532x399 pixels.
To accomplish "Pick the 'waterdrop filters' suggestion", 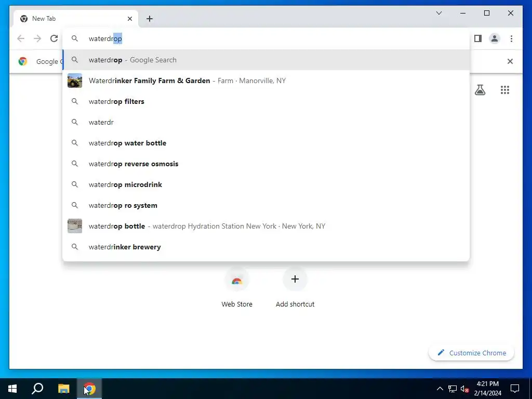I will (267, 101).
